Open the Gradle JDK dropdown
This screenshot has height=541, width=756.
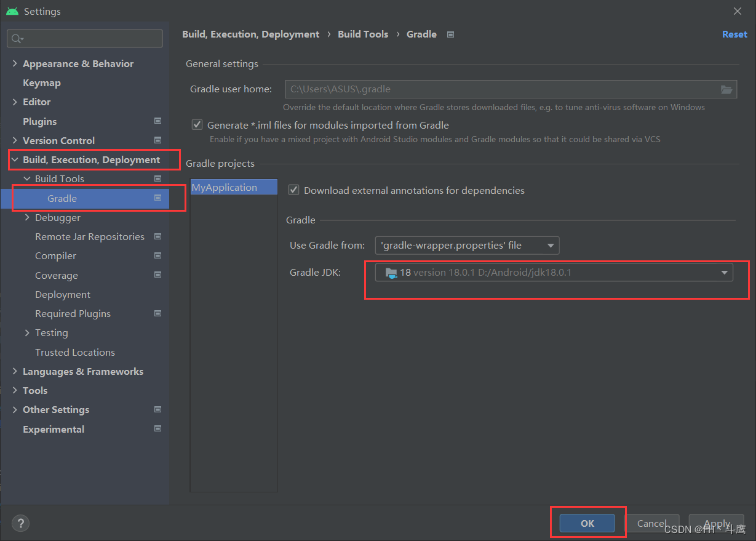click(x=554, y=272)
